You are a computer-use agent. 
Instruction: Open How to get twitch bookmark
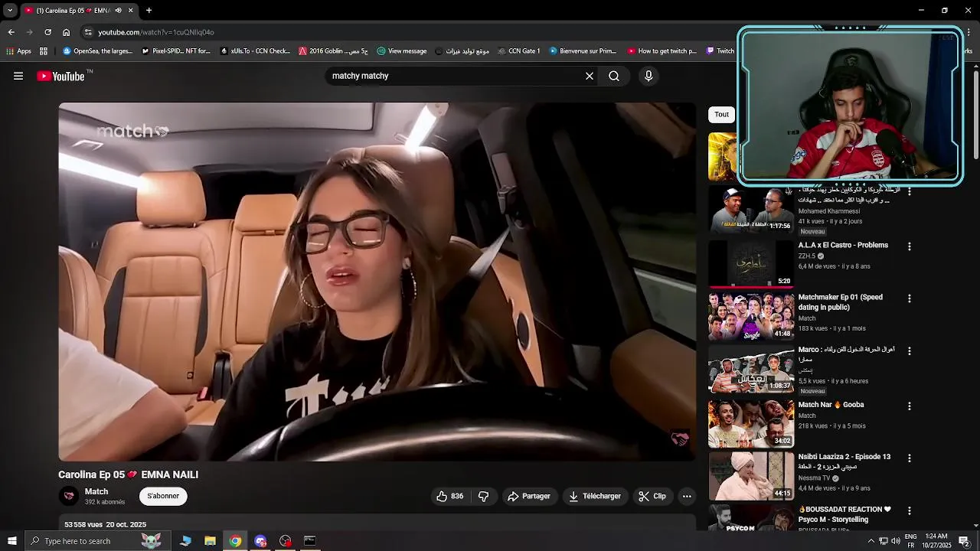661,51
